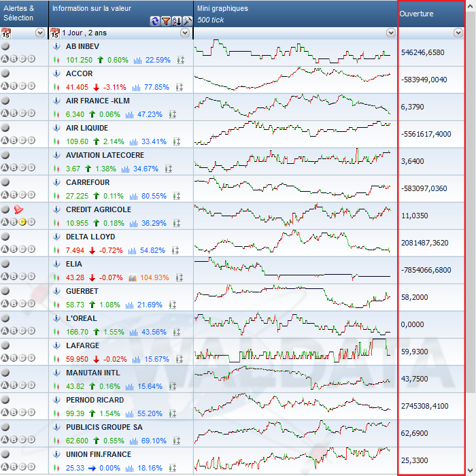
Task: Select GUERBET price 58.73
Action: [x=75, y=305]
